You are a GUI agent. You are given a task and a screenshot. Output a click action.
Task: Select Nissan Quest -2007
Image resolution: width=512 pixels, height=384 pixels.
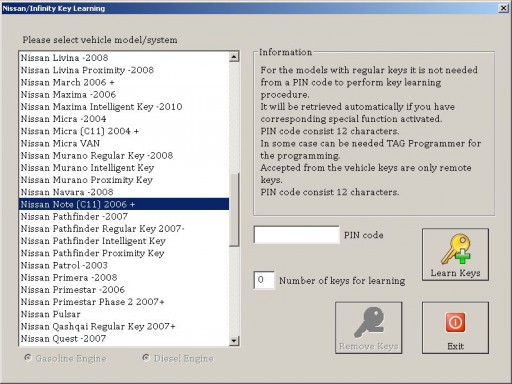click(x=124, y=338)
